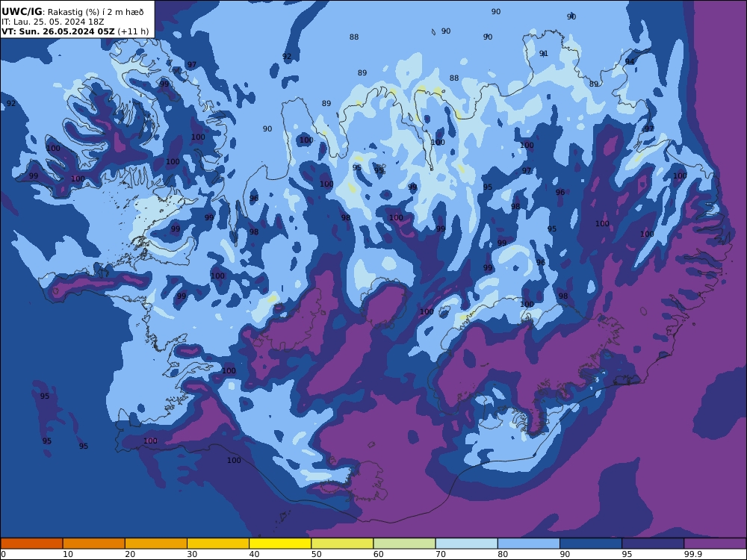Viewport: 747px width, 560px height.
Task: Click the legend tick label '70'
Action: tap(441, 554)
